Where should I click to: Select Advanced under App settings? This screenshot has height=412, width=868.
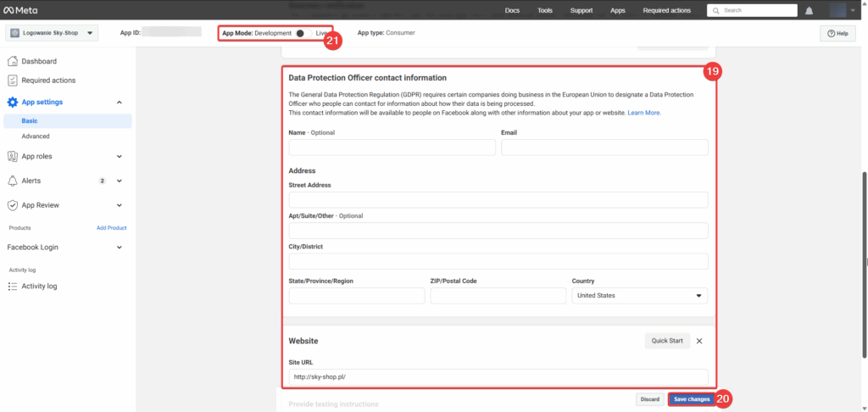[36, 136]
